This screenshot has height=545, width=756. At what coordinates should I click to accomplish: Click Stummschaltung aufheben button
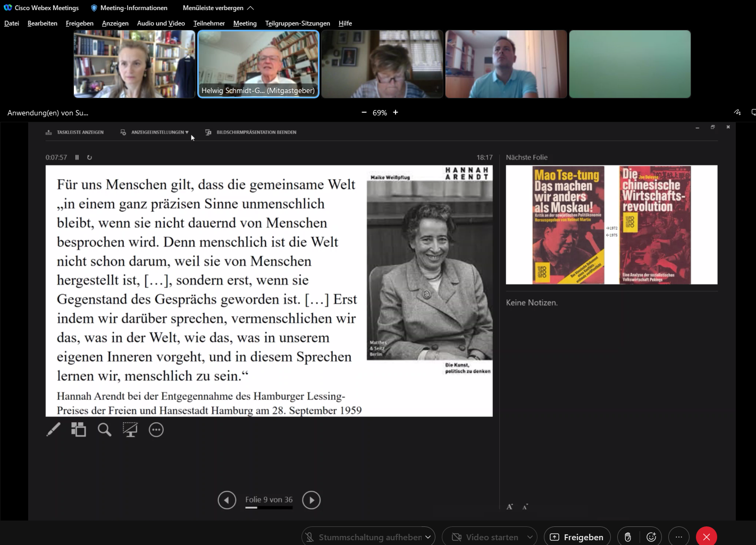point(363,537)
